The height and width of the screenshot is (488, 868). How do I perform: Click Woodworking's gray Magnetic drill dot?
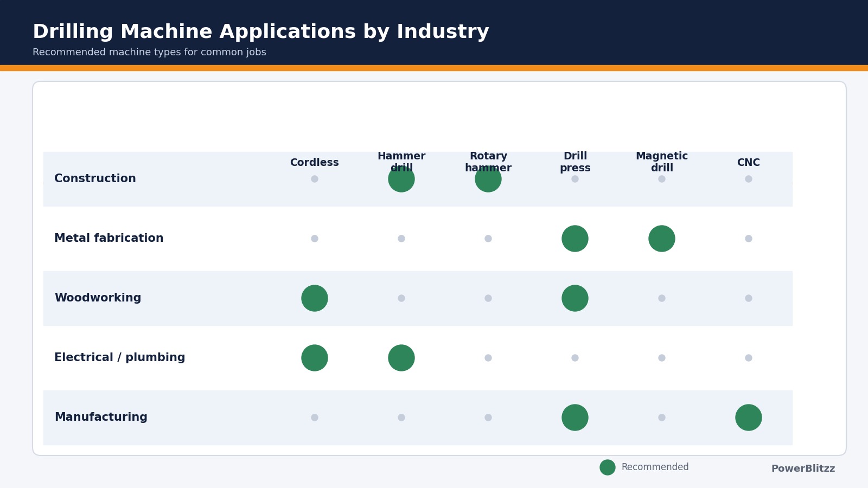tap(662, 298)
